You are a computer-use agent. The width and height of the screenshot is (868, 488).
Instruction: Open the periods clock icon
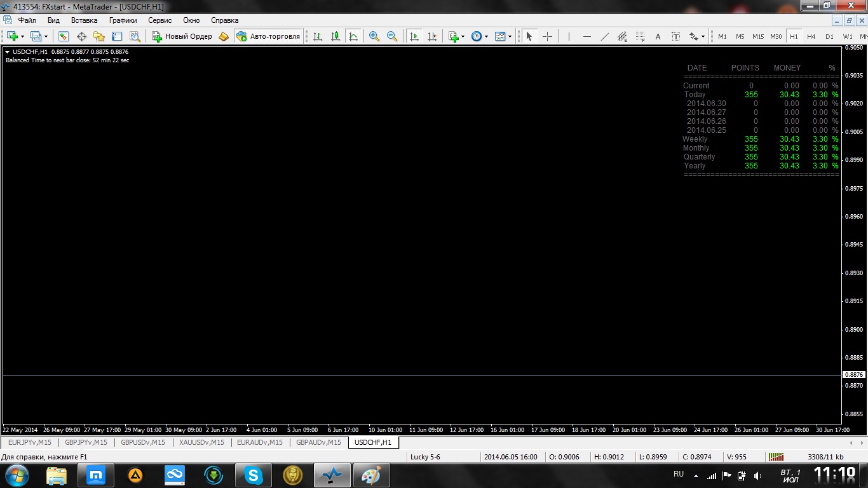477,36
